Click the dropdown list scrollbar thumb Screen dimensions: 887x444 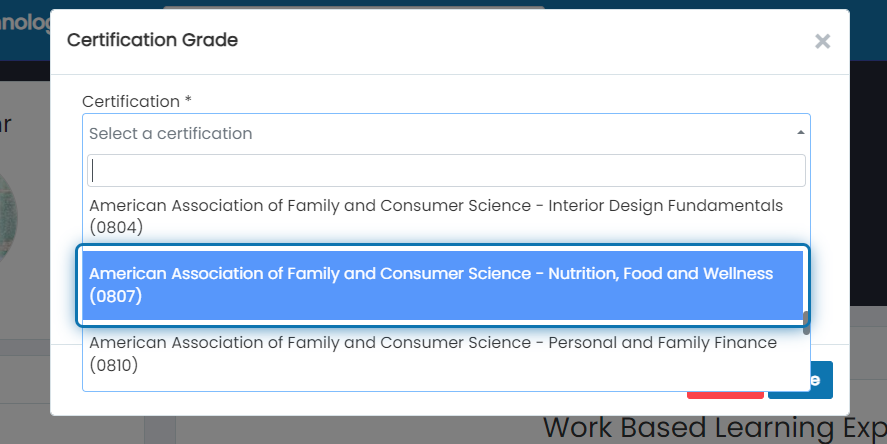point(806,323)
